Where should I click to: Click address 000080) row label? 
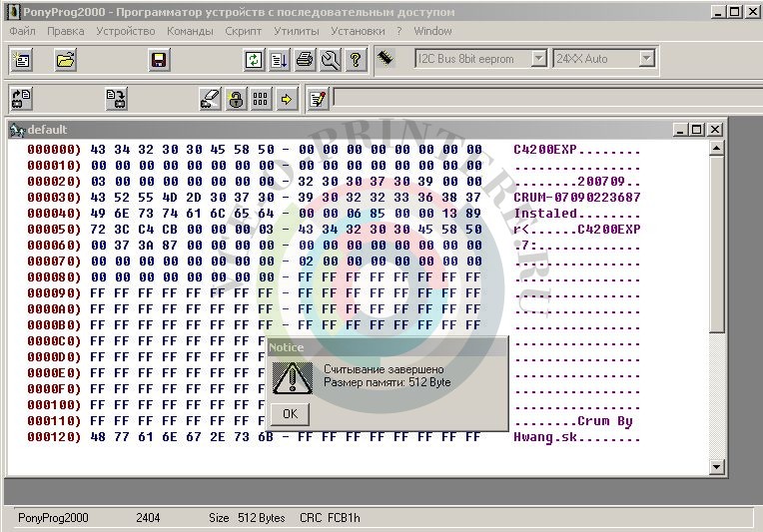54,277
